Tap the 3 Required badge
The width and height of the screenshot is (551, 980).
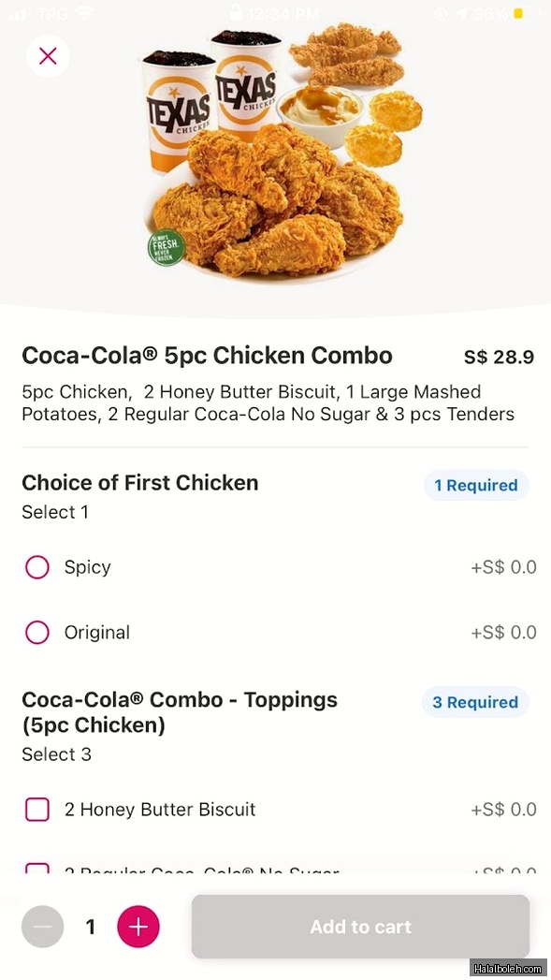[x=475, y=702]
